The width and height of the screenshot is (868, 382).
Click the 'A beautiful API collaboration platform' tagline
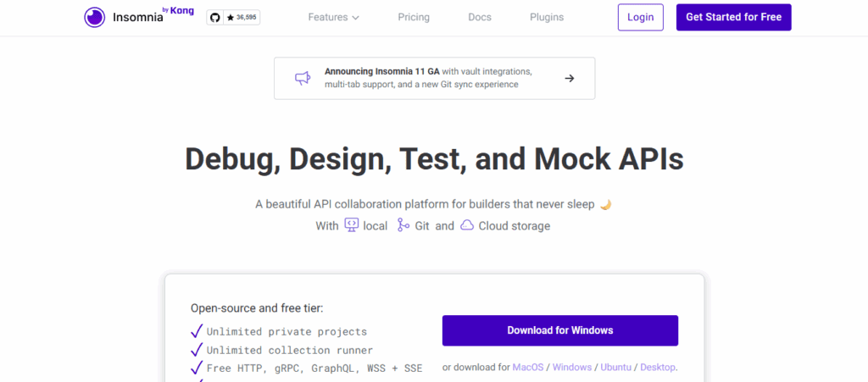[x=425, y=204]
